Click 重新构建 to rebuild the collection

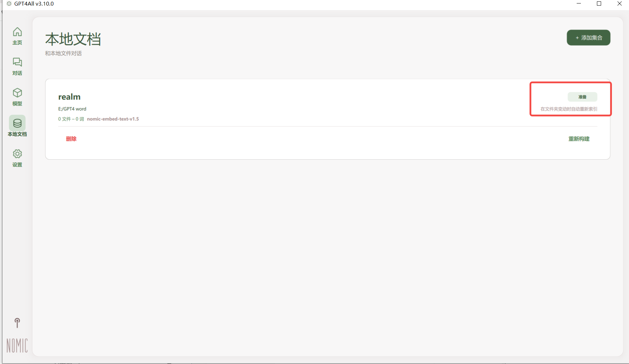[x=579, y=139]
